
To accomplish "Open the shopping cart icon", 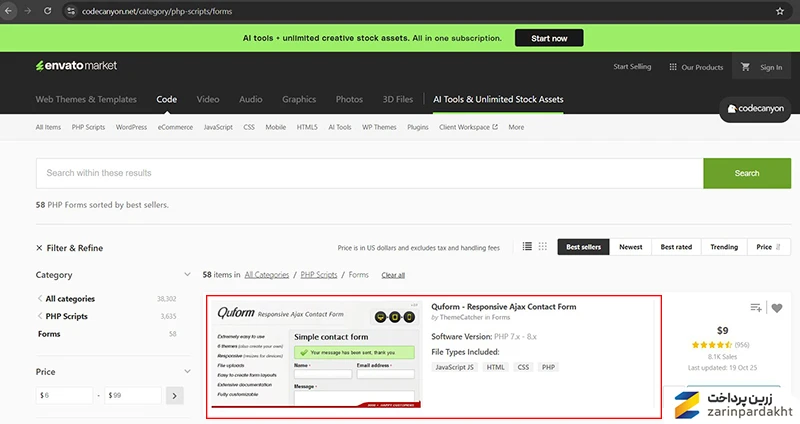I will point(745,67).
